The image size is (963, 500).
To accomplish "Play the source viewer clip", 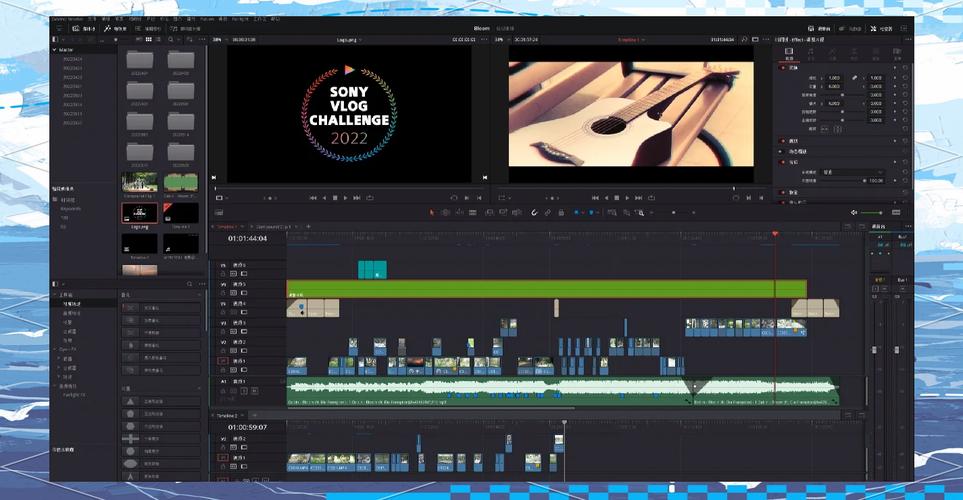I will [x=346, y=198].
